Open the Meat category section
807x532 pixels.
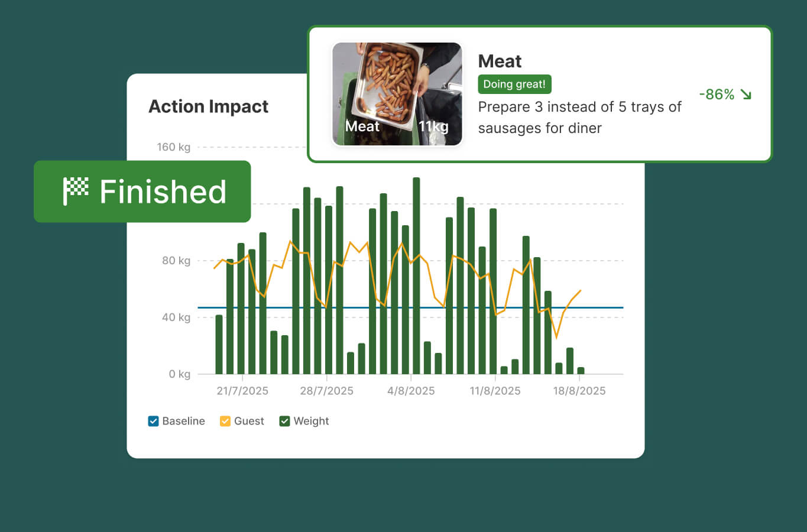[x=500, y=61]
